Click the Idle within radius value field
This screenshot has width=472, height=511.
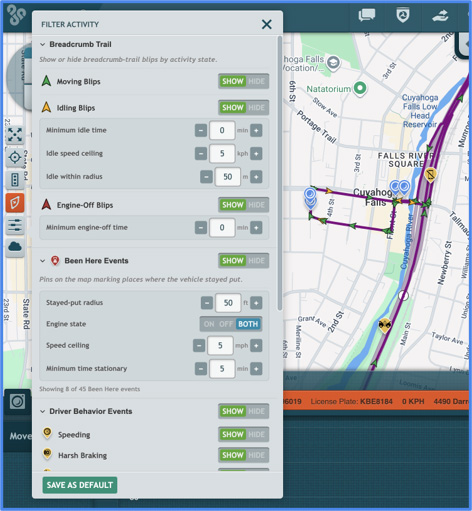coord(228,177)
